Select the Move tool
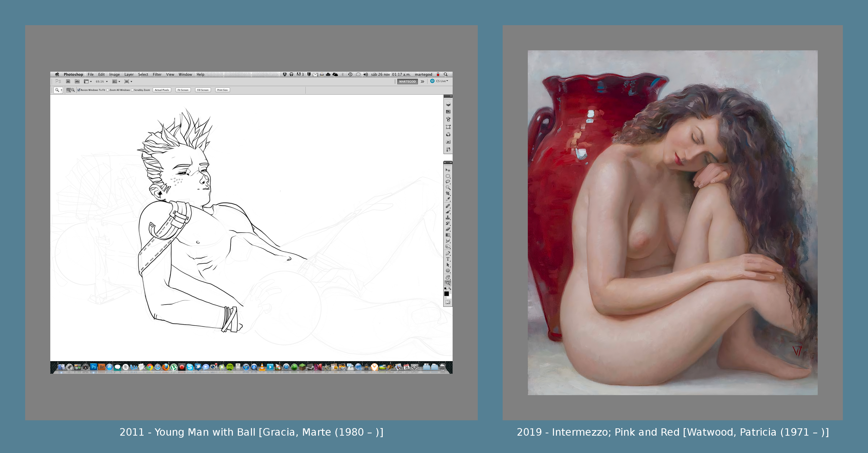Screen dimensions: 868x453 [448, 170]
